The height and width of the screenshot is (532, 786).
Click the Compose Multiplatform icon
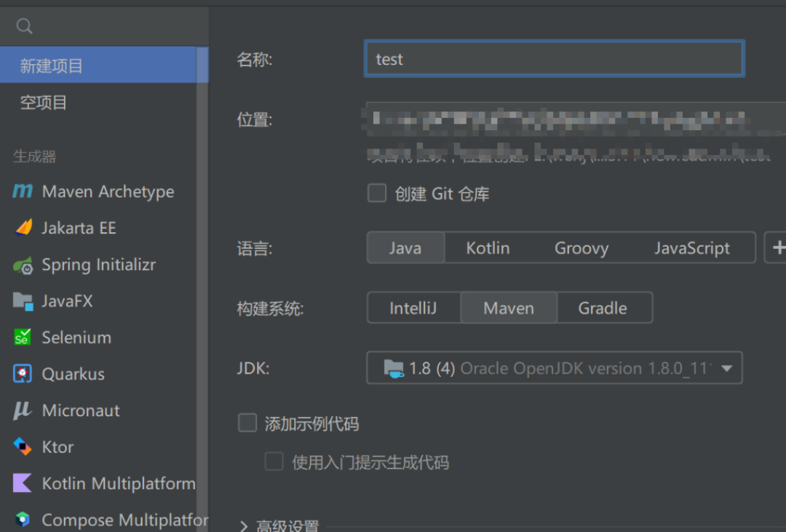coord(23,520)
